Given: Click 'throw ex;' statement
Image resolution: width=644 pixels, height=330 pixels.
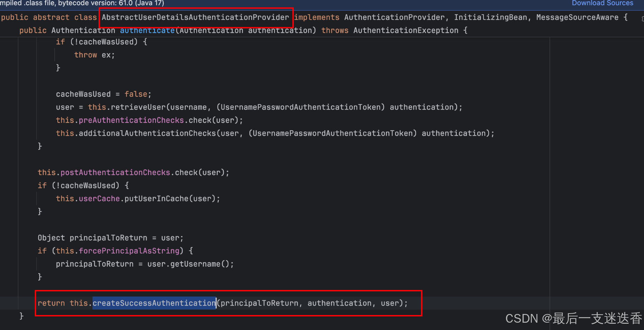Looking at the screenshot, I should click(x=94, y=55).
